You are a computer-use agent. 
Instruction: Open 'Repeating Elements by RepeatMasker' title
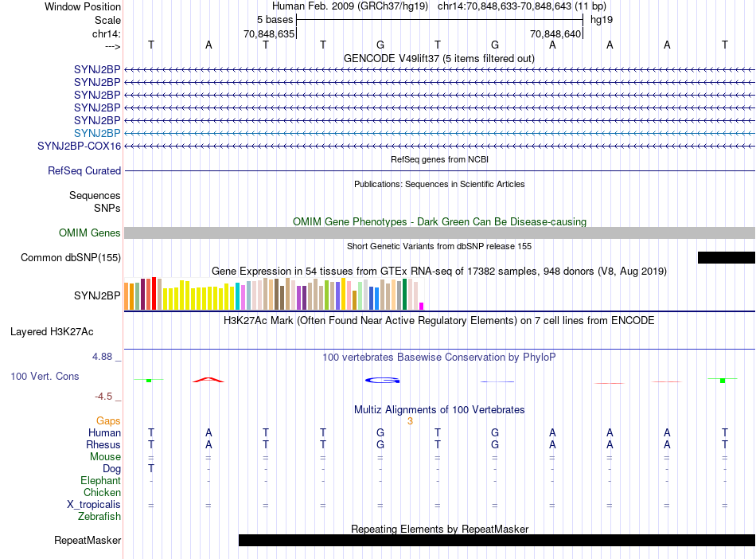[x=439, y=529]
